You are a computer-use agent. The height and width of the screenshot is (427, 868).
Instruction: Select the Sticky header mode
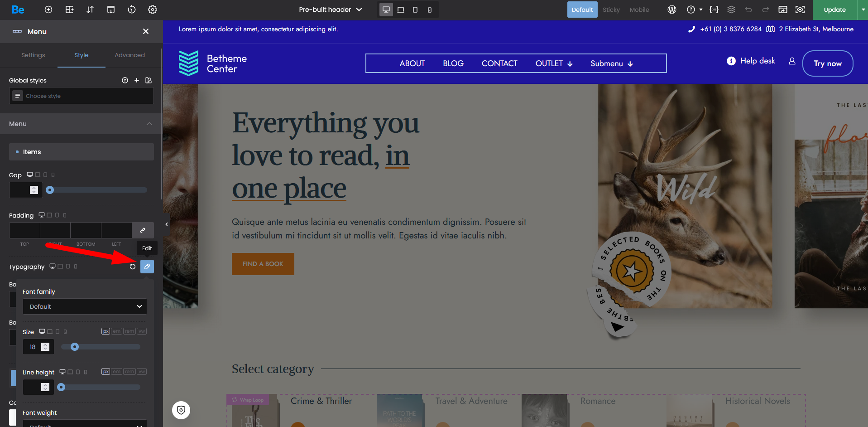coord(611,10)
